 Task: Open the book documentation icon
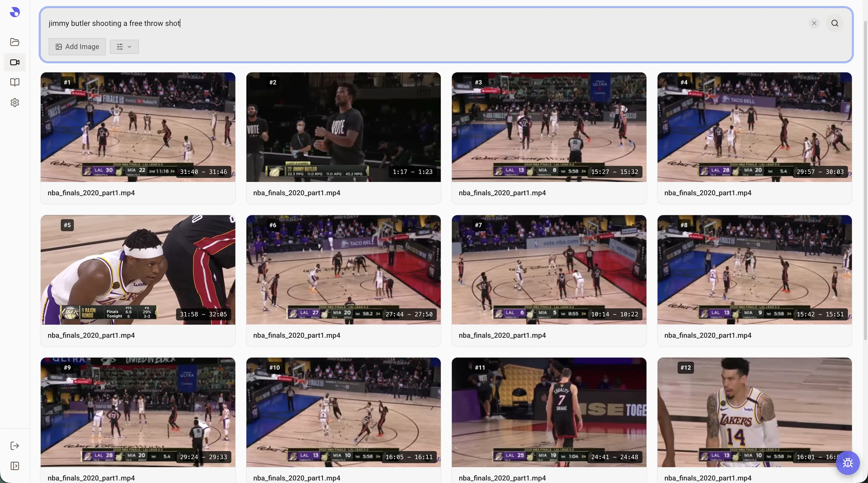15,83
